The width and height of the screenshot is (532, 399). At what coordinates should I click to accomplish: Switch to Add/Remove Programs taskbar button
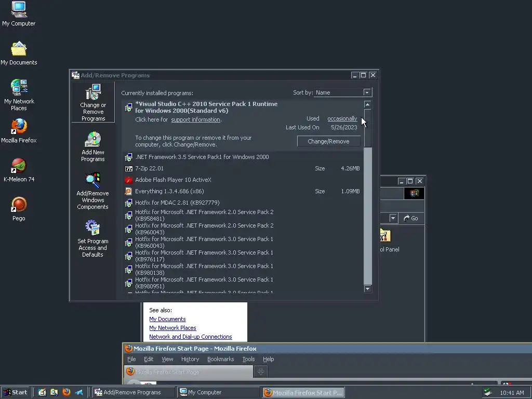(134, 392)
